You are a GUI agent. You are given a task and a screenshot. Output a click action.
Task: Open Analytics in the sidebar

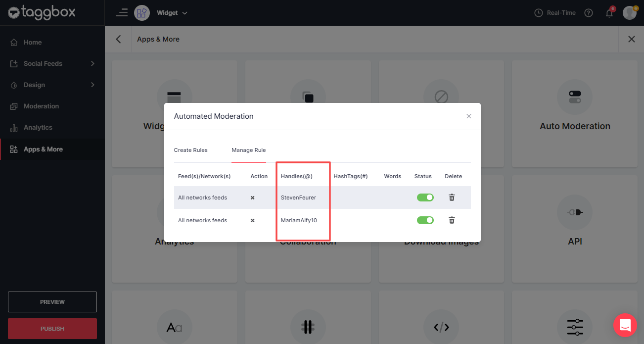click(x=38, y=127)
